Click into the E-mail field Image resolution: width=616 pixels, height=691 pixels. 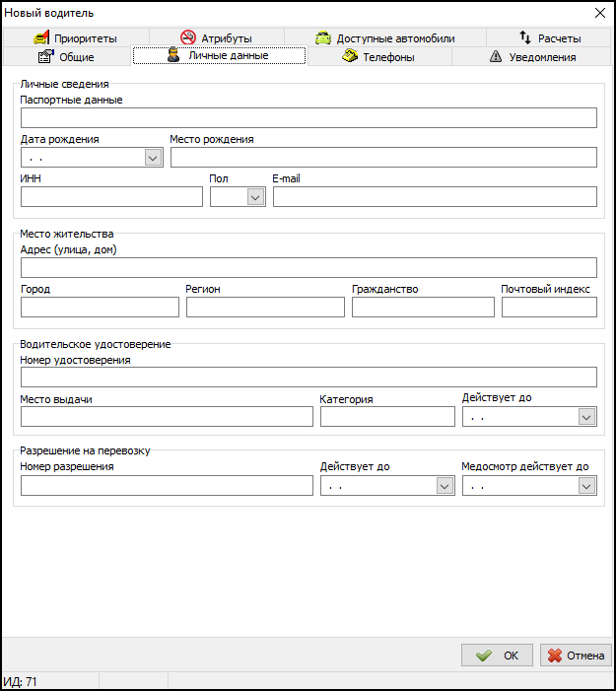point(435,197)
